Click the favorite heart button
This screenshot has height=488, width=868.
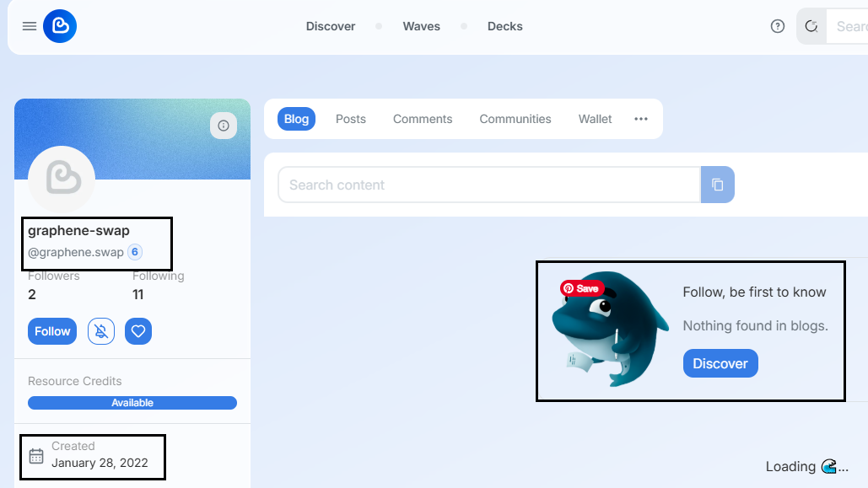point(138,331)
